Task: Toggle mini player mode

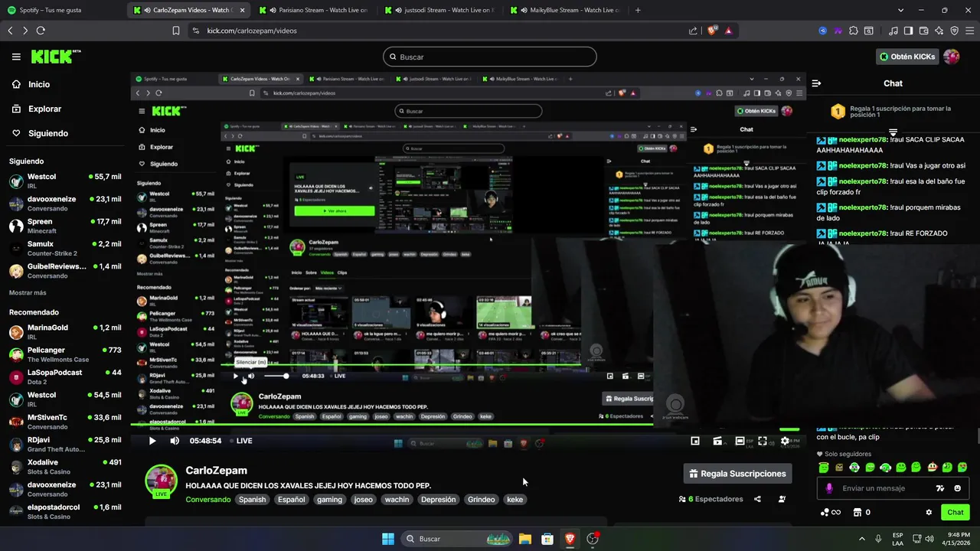Action: coord(695,441)
